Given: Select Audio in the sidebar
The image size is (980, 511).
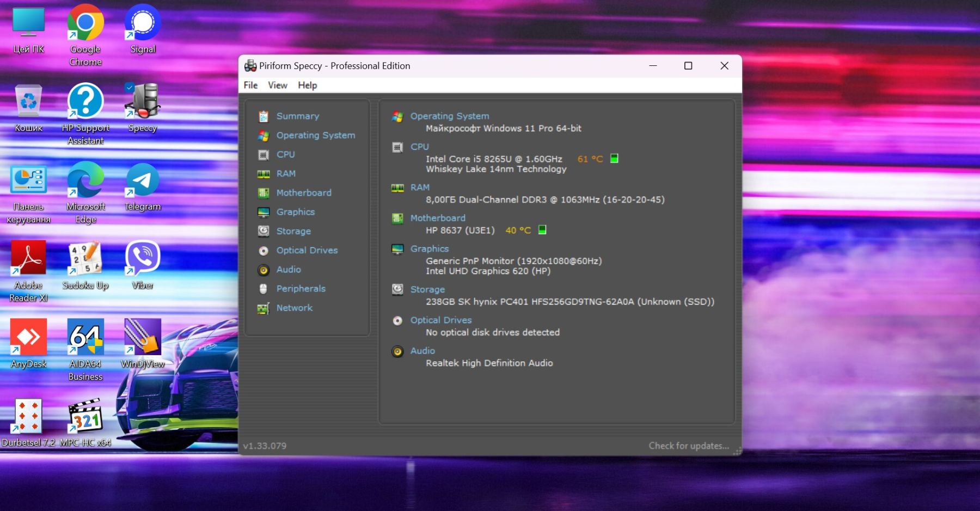Looking at the screenshot, I should [x=289, y=269].
